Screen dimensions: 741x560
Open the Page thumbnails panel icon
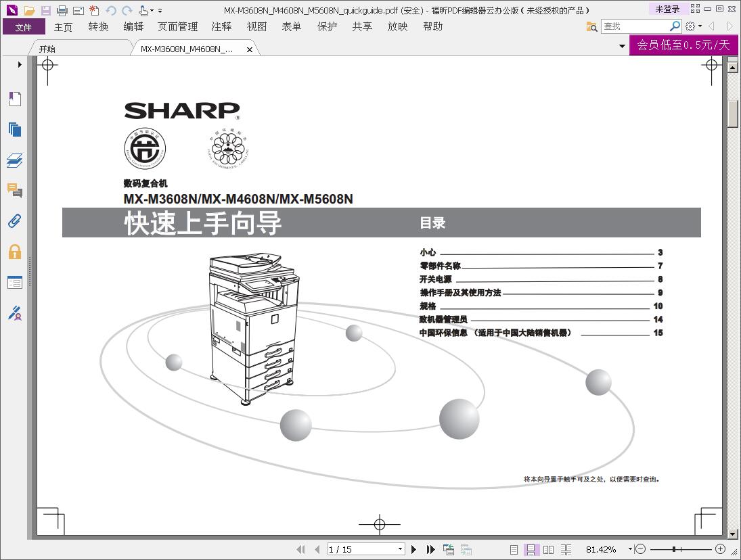15,129
